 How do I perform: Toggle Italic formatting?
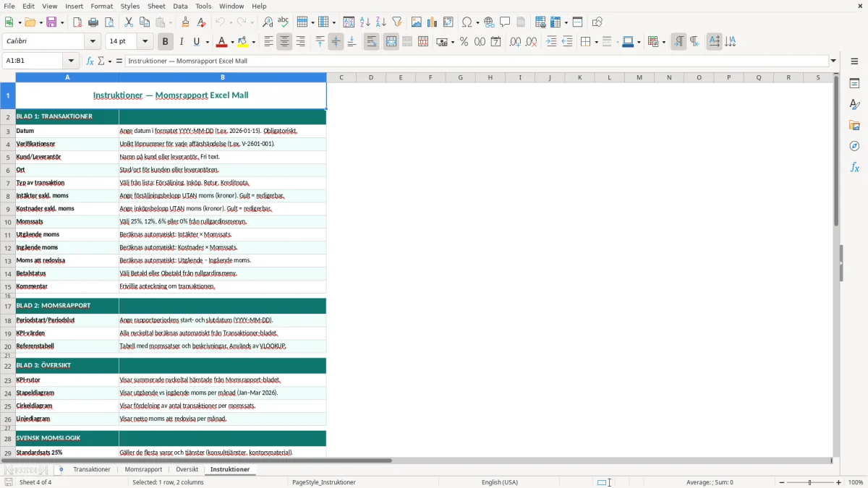click(x=182, y=42)
